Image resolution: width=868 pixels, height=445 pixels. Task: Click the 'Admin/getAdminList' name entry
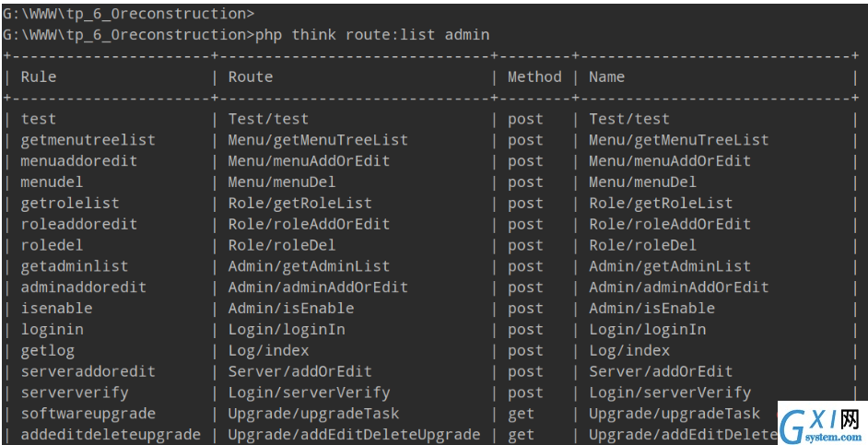[670, 266]
